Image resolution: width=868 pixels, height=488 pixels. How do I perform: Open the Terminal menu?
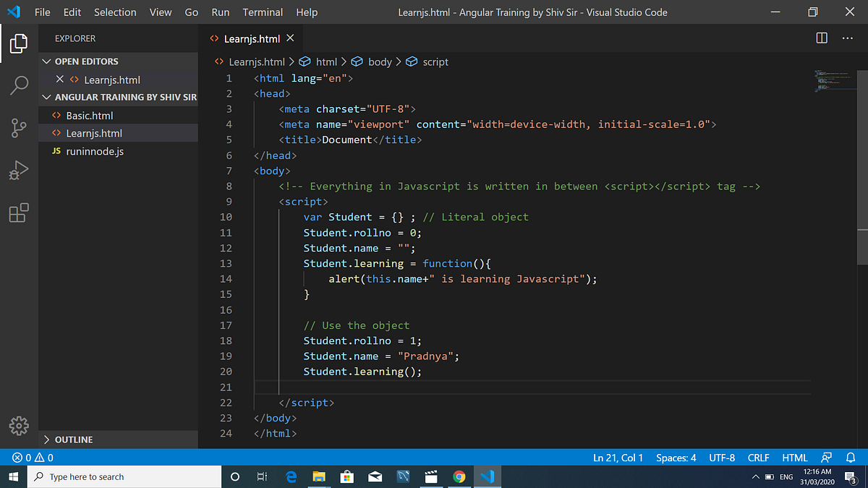262,12
